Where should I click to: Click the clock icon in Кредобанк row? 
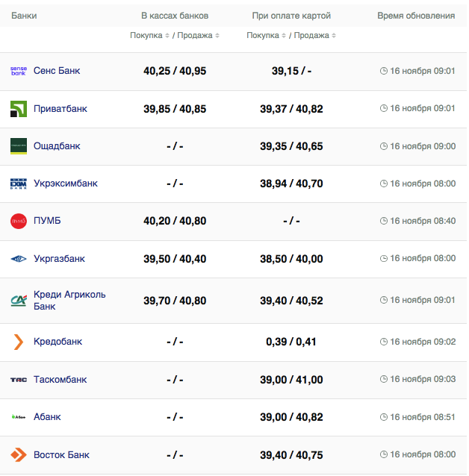tap(384, 342)
